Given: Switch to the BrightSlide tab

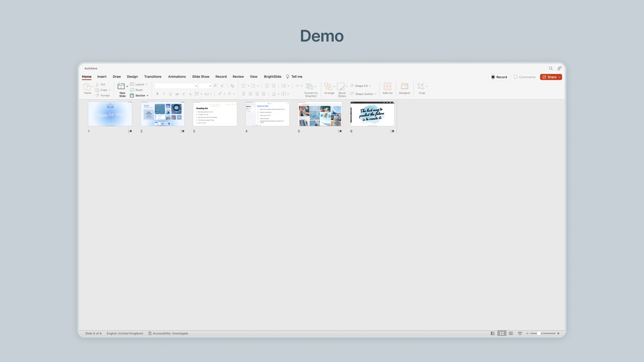Looking at the screenshot, I should click(x=272, y=77).
